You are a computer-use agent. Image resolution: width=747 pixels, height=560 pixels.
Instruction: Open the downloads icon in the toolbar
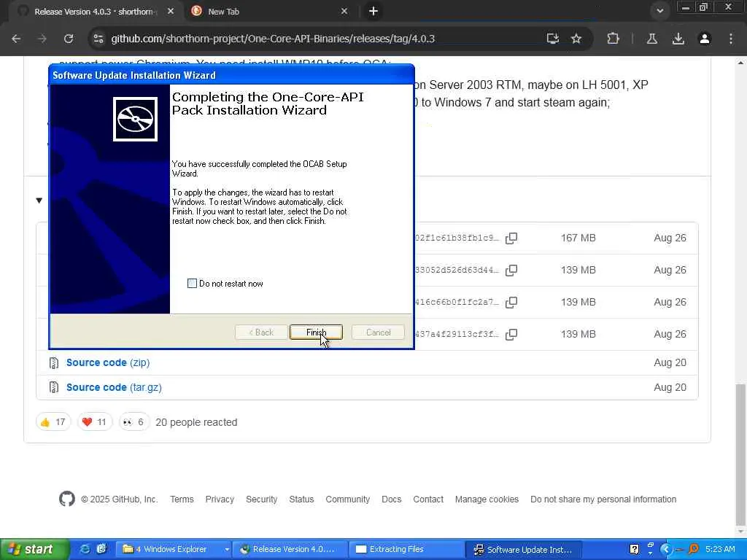click(678, 39)
